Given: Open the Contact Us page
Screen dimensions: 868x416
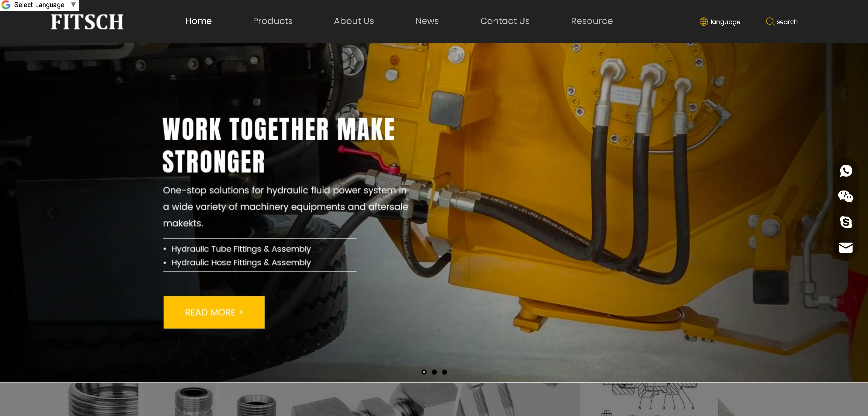Looking at the screenshot, I should click(x=505, y=21).
